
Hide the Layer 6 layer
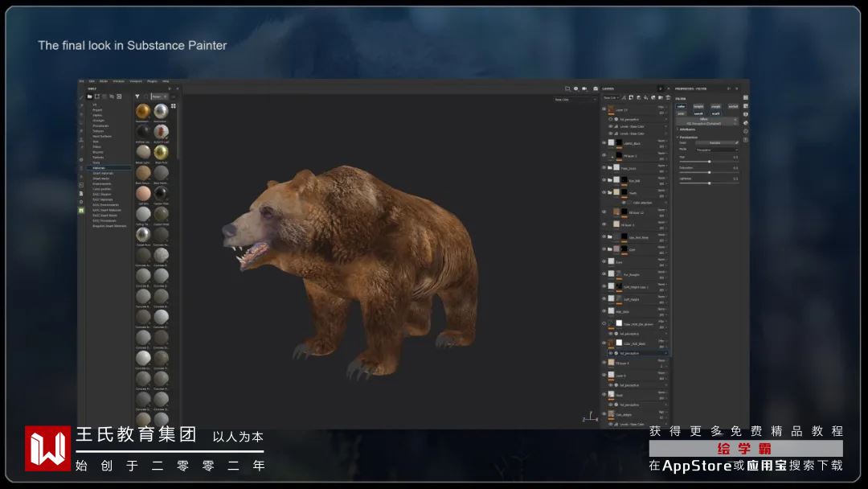click(x=604, y=375)
